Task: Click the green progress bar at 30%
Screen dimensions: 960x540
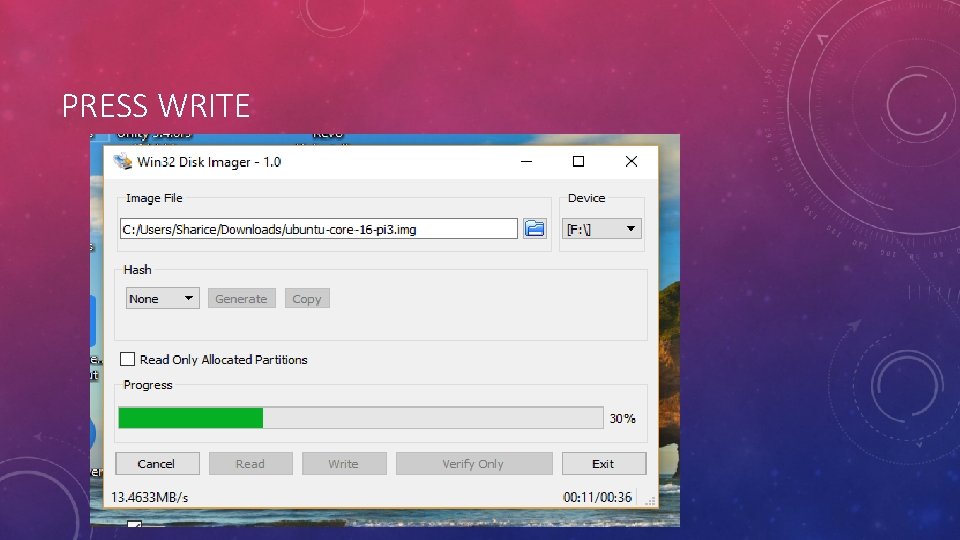Action: tap(361, 418)
